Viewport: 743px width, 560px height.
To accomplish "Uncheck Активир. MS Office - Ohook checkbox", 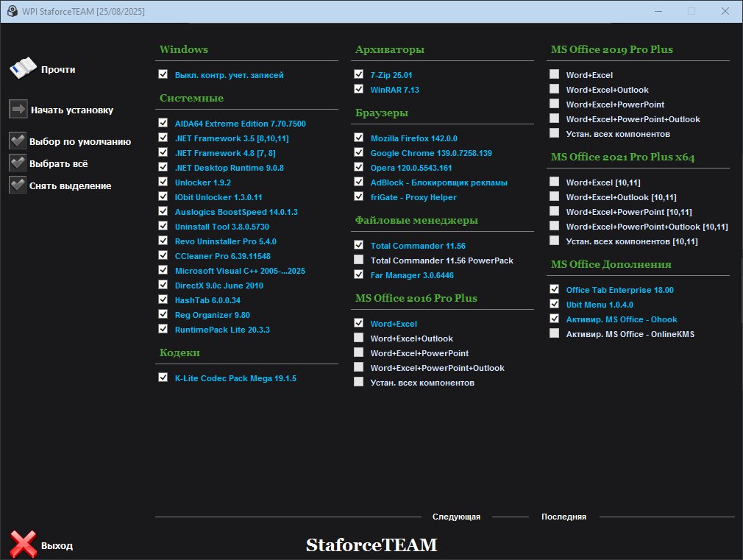I will pos(555,319).
